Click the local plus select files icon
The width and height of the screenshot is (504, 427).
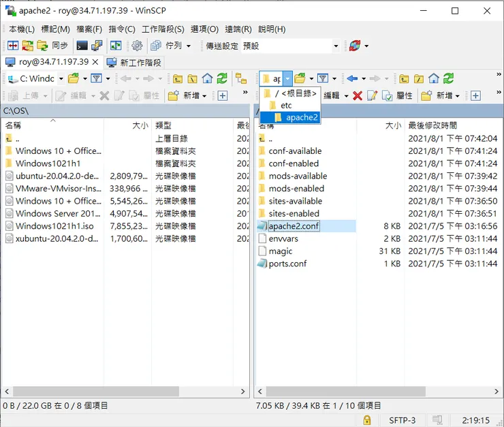(x=223, y=96)
